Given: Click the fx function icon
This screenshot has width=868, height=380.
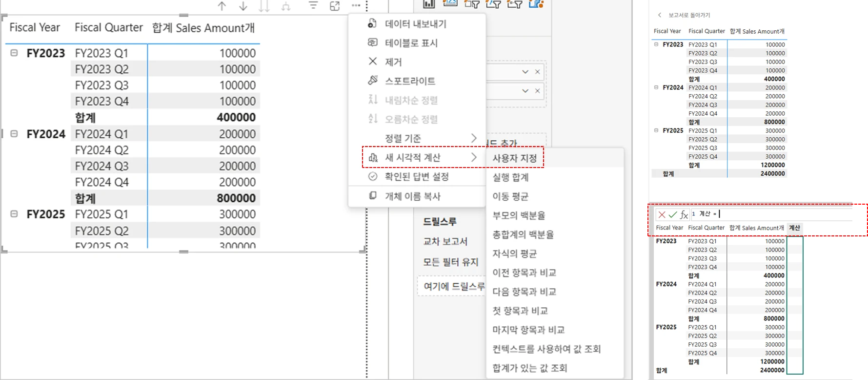Looking at the screenshot, I should tap(684, 214).
